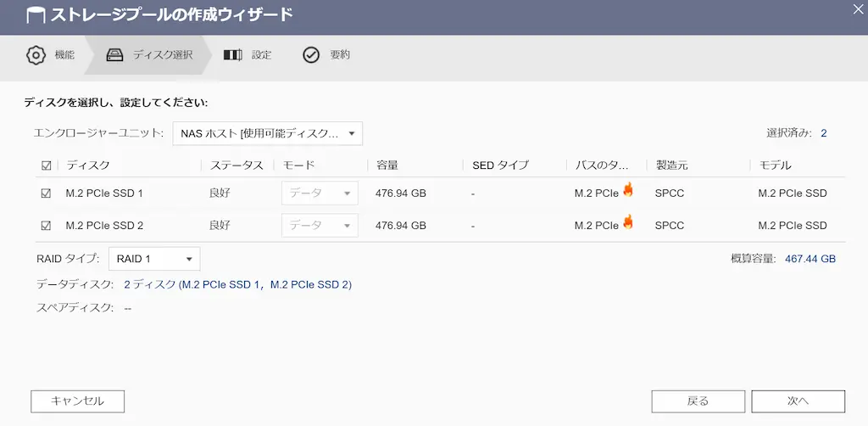Screen dimensions: 868x426
Task: Click the truncated バスのタ... column header
Action: click(603, 165)
